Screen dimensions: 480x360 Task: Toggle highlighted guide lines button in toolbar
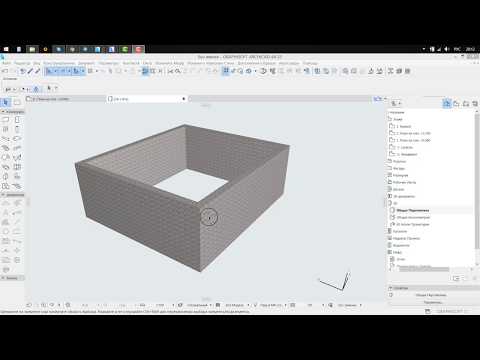[145, 71]
